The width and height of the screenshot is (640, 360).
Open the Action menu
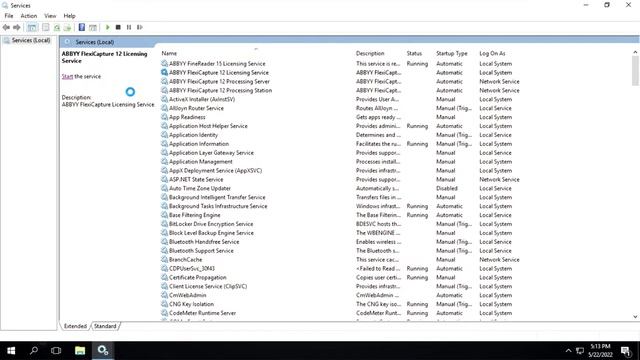29,16
